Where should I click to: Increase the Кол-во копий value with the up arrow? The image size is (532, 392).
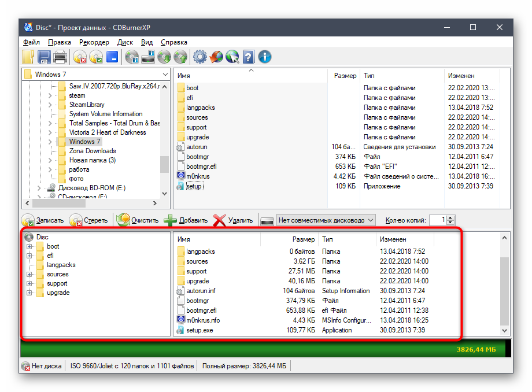(450, 217)
